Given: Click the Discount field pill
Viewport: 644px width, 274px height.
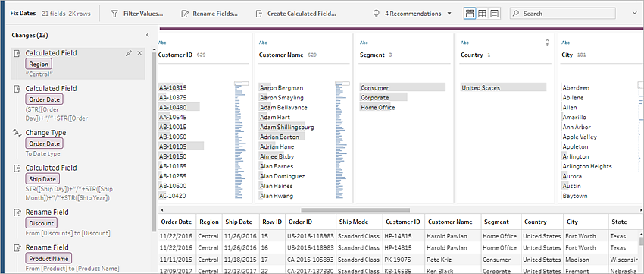Looking at the screenshot, I should (42, 223).
